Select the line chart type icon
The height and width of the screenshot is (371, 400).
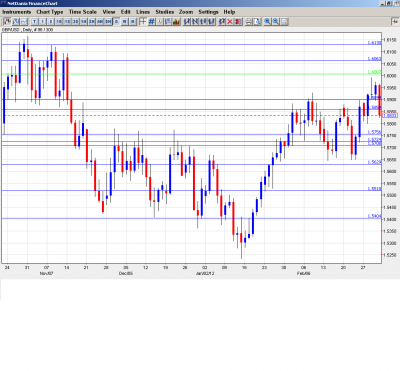tap(24, 22)
